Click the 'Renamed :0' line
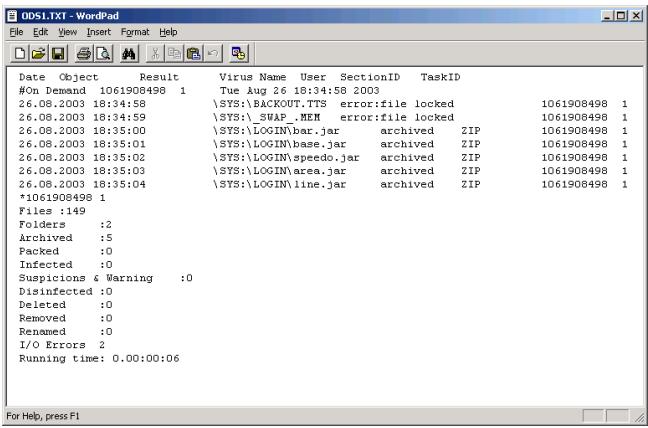Image resolution: width=648 pixels, height=428 pixels. (65, 332)
